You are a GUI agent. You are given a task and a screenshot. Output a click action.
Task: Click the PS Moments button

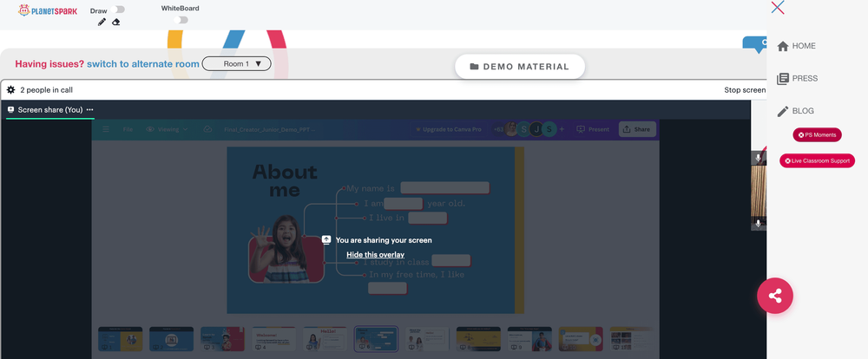pos(817,135)
